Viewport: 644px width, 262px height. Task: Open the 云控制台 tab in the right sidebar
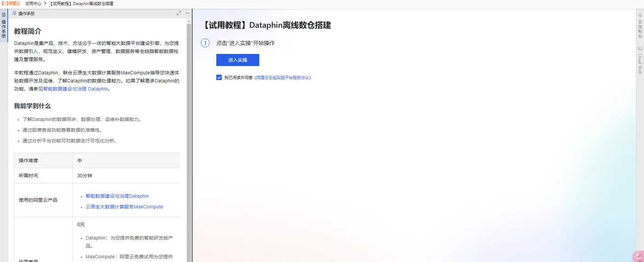(640, 25)
